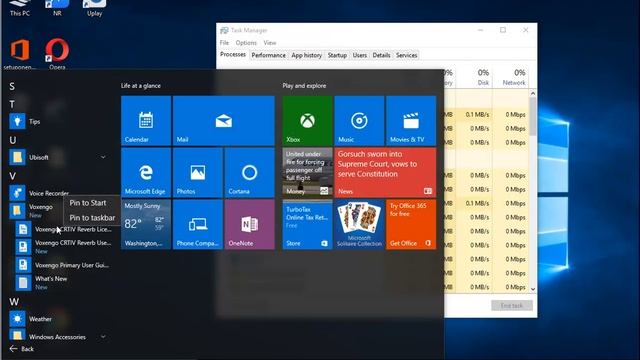Screen dimensions: 640x360
Task: Open the Opera desktop shortcut
Action: (57, 53)
